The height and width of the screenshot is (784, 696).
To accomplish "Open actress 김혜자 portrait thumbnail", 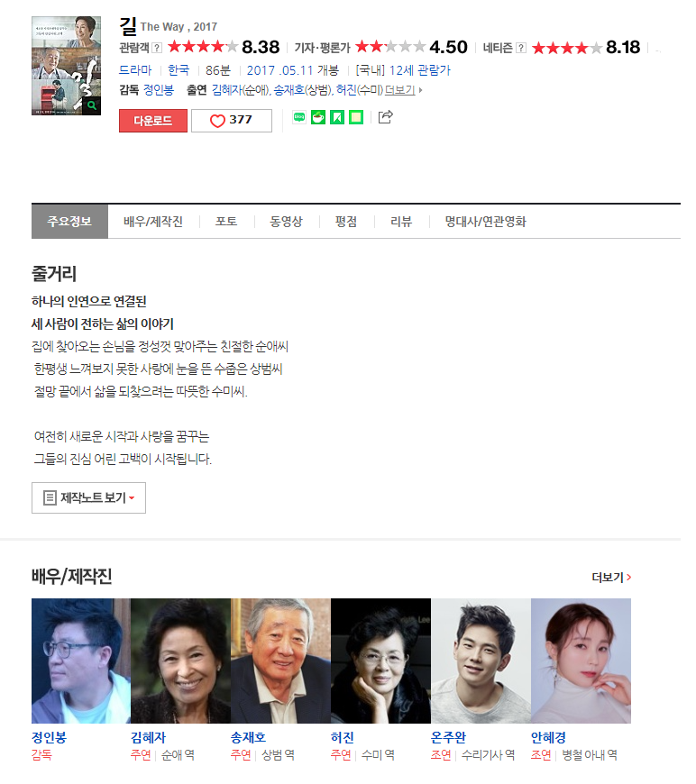I will tap(180, 661).
